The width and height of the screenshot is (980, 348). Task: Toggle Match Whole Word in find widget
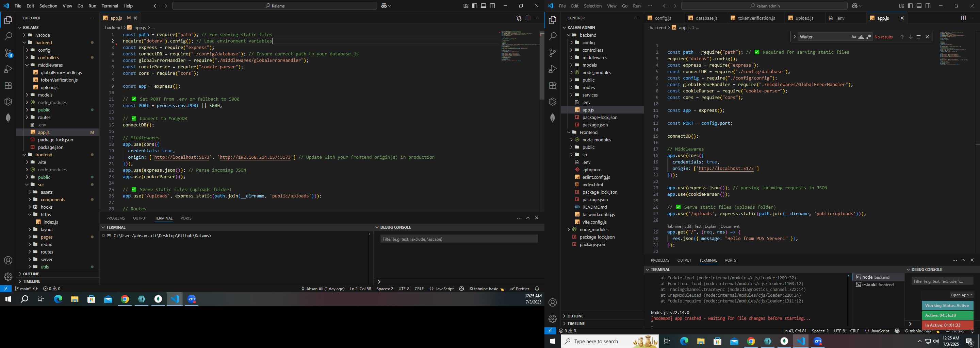(861, 37)
